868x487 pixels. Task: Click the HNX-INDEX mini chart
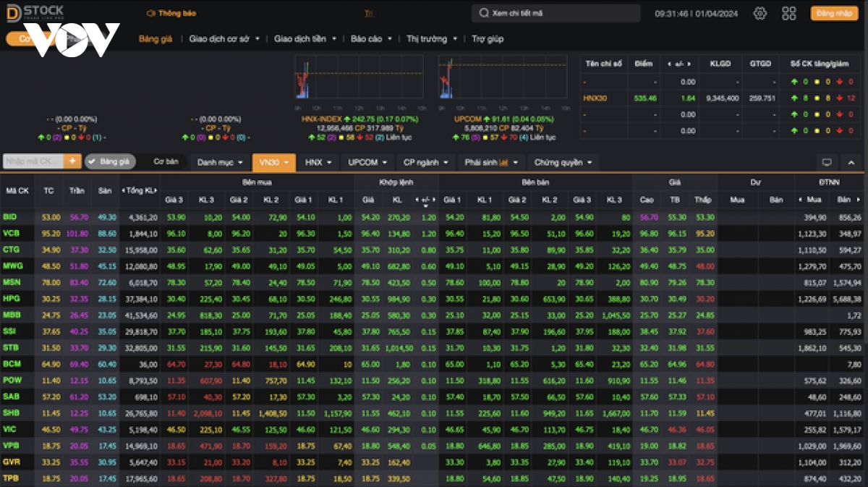tap(359, 77)
